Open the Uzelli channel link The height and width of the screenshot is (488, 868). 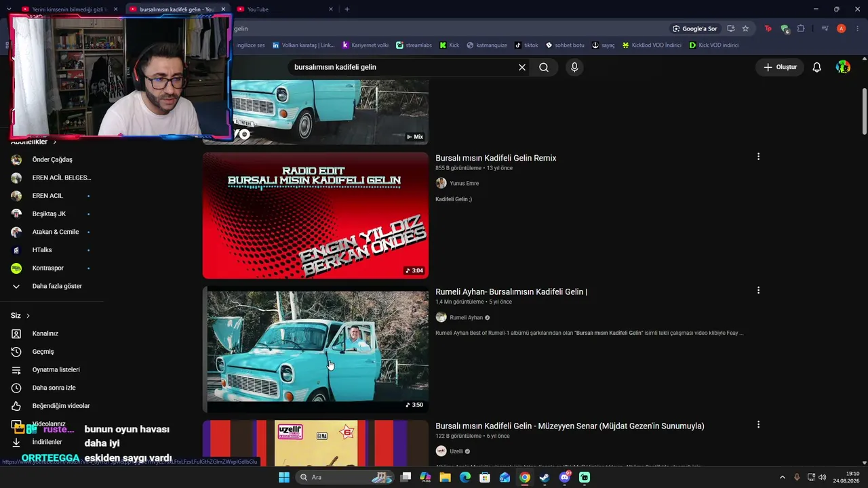click(x=456, y=451)
